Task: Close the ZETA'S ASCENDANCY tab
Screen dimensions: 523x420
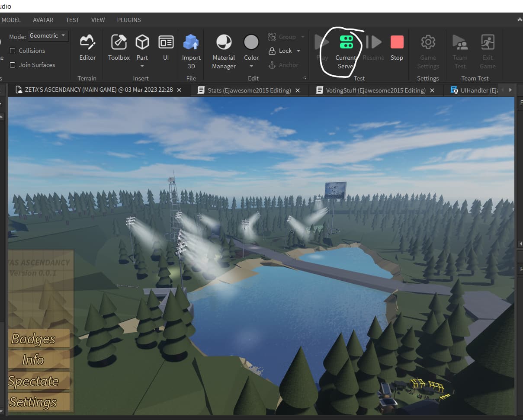Action: 179,90
